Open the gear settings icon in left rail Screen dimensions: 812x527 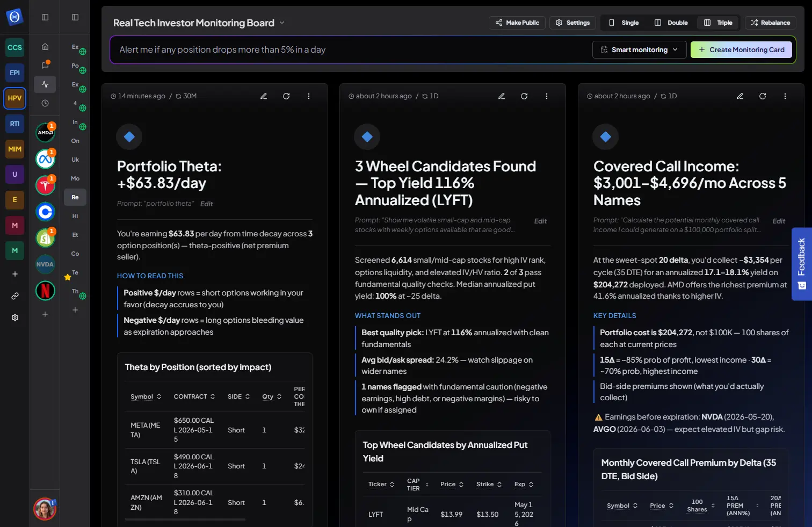15,317
